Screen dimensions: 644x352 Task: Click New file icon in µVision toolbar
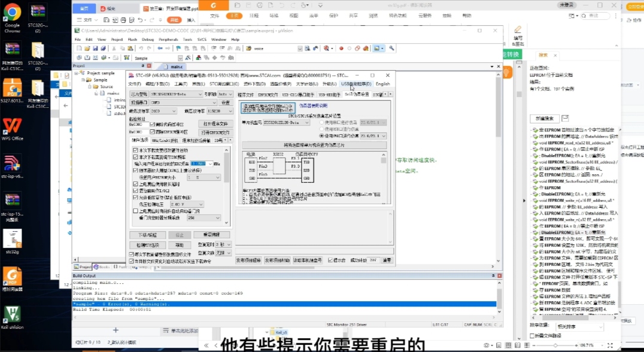coord(79,48)
